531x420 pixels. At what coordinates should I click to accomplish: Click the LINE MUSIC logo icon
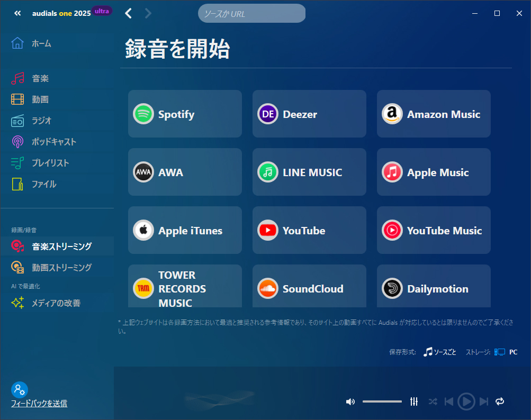coord(267,172)
